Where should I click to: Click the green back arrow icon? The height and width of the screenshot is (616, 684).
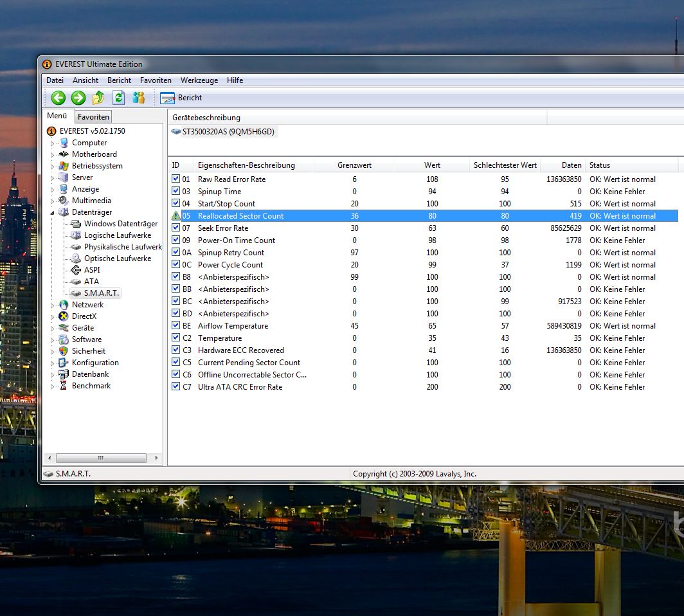[x=59, y=98]
